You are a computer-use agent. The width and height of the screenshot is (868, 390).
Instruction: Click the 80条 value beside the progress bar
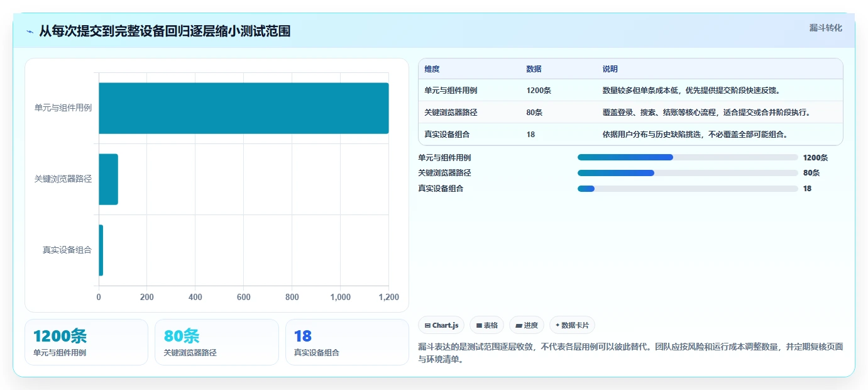point(811,173)
